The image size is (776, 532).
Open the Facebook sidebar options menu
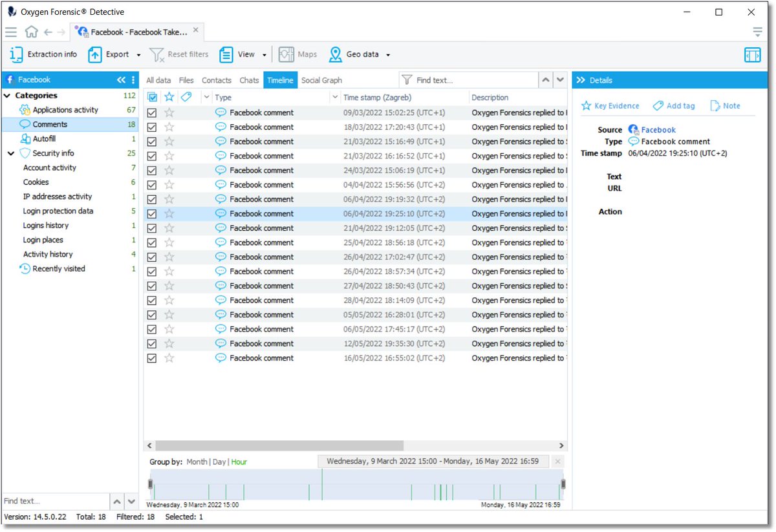pos(133,80)
